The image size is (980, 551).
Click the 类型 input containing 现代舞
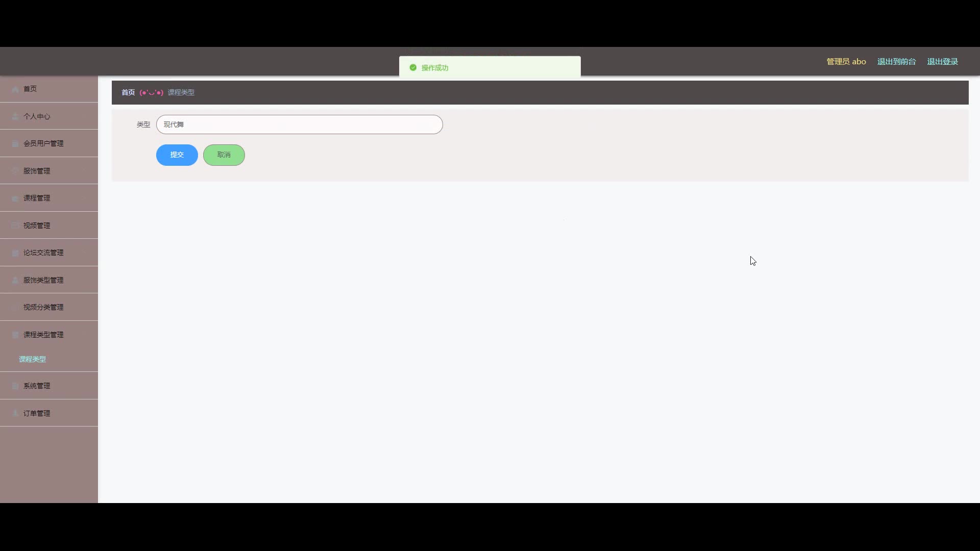coord(300,124)
